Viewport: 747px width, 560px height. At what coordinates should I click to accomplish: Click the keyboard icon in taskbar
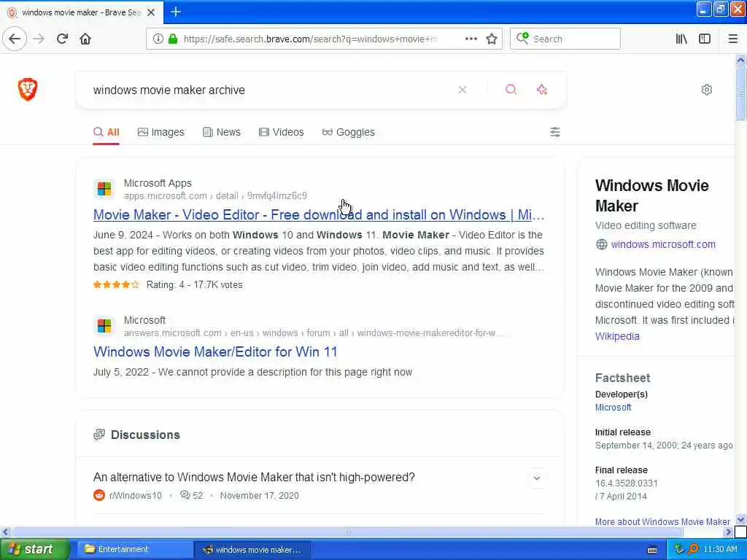652,550
